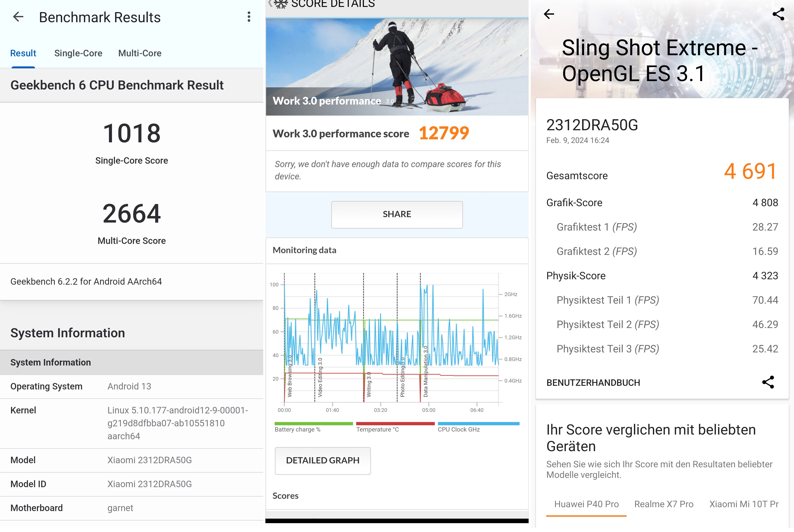Switch to the Multi-Core tab
Screen dimensions: 794x532
140,53
